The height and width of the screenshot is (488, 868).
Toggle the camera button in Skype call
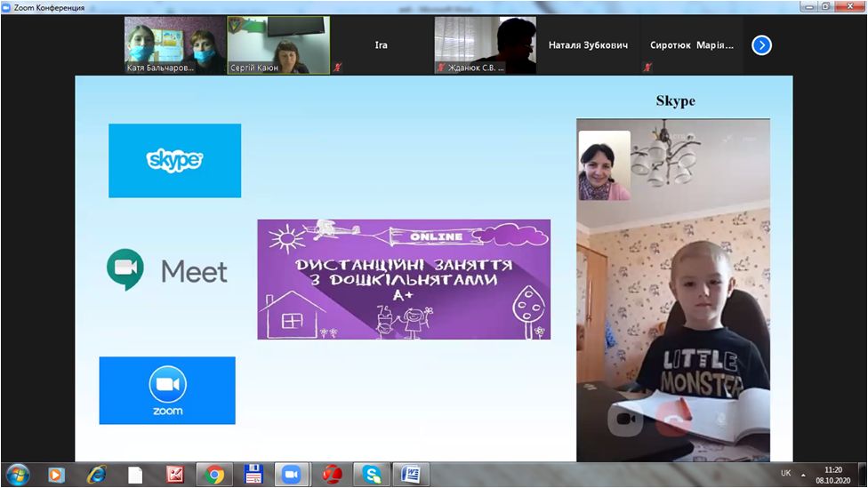[625, 418]
